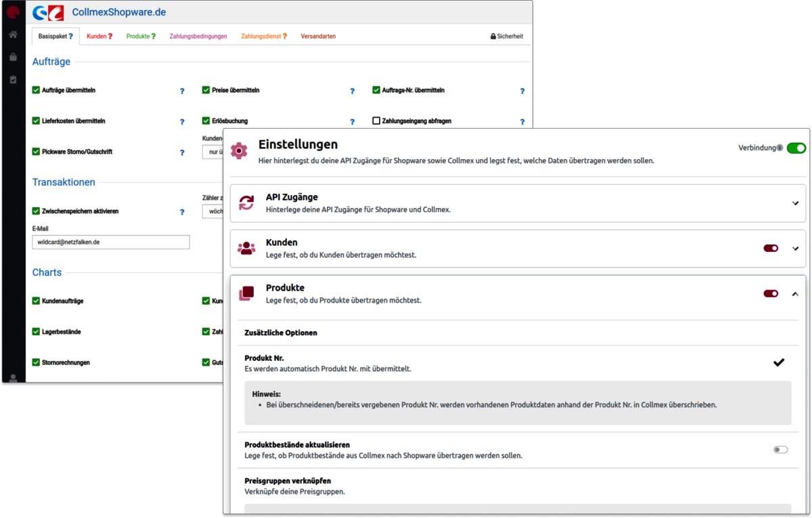Open the clipboard checklist icon in the sidebar

tap(13, 79)
